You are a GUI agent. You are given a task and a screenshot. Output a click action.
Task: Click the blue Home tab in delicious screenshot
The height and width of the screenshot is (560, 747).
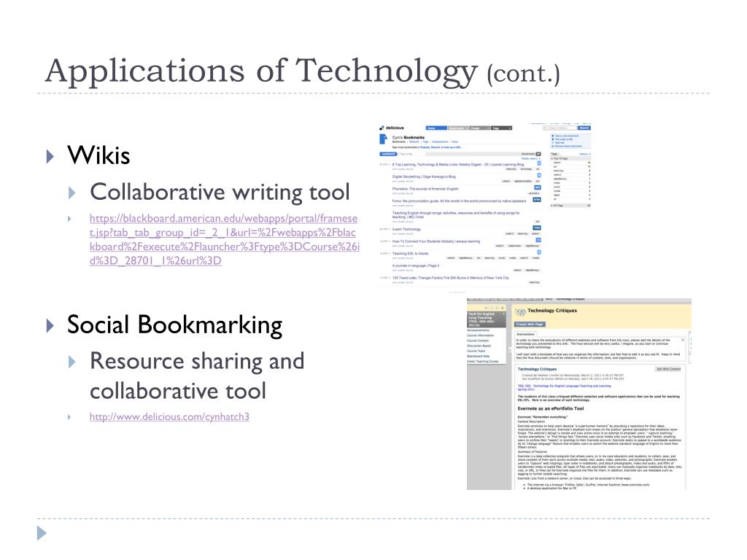436,128
